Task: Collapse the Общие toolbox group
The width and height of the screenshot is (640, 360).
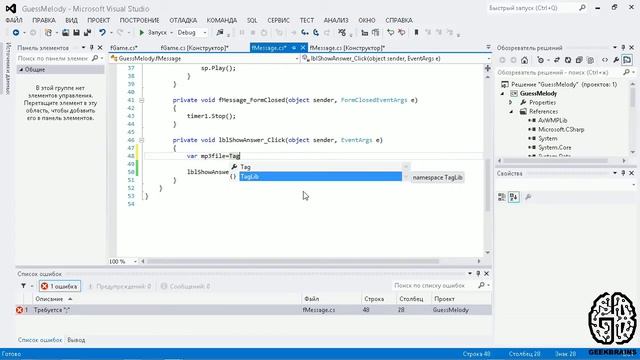Action: [21, 70]
